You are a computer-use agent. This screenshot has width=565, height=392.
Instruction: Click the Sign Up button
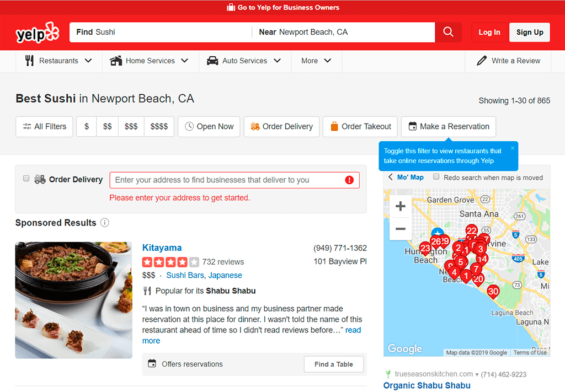530,32
